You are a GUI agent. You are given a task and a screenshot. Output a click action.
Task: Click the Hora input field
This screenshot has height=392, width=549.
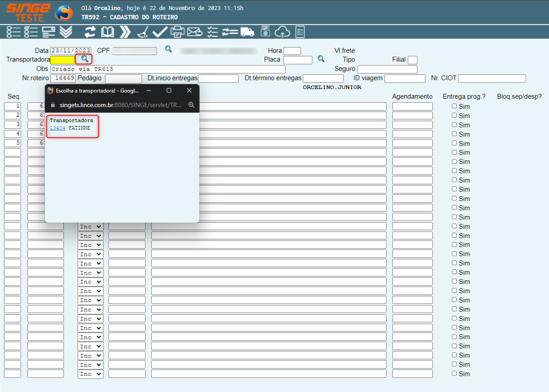292,51
